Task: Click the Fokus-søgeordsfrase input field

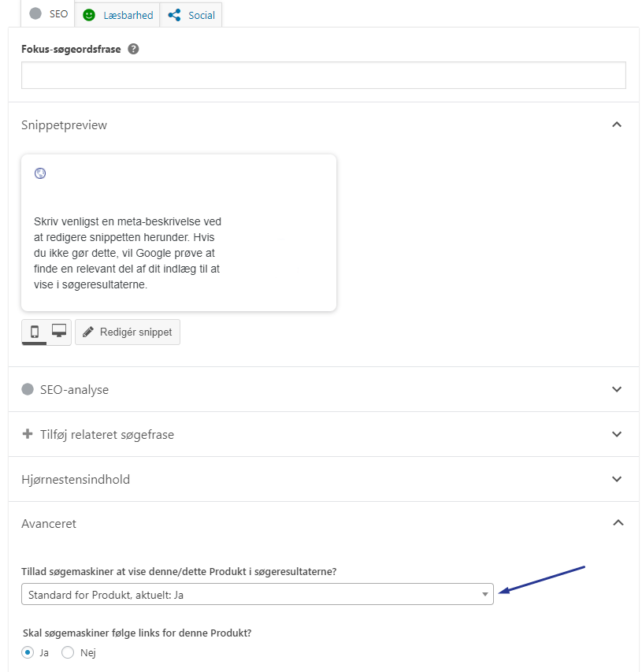Action: [x=323, y=75]
